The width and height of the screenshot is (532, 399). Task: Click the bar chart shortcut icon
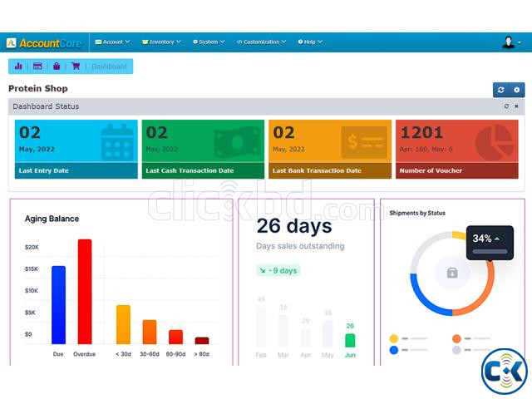coord(18,66)
